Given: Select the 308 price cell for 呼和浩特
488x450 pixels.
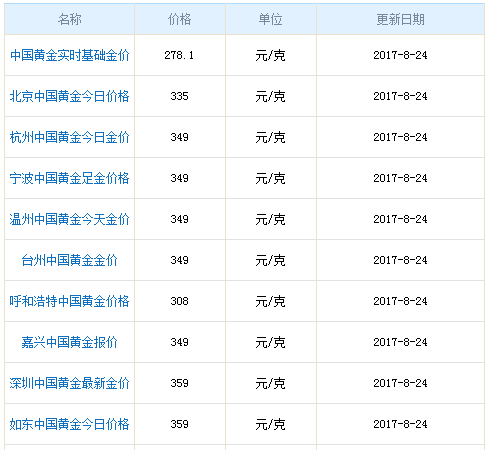Looking at the screenshot, I should click(180, 301).
